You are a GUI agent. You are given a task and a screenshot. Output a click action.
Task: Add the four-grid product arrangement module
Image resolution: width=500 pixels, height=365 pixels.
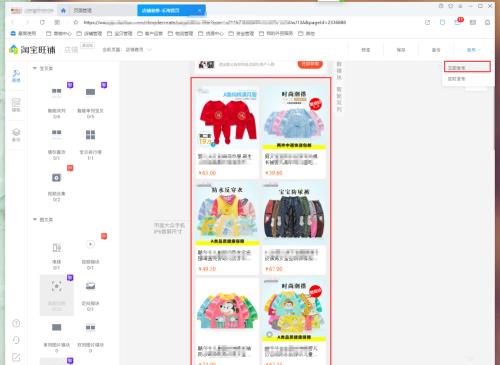point(90,135)
